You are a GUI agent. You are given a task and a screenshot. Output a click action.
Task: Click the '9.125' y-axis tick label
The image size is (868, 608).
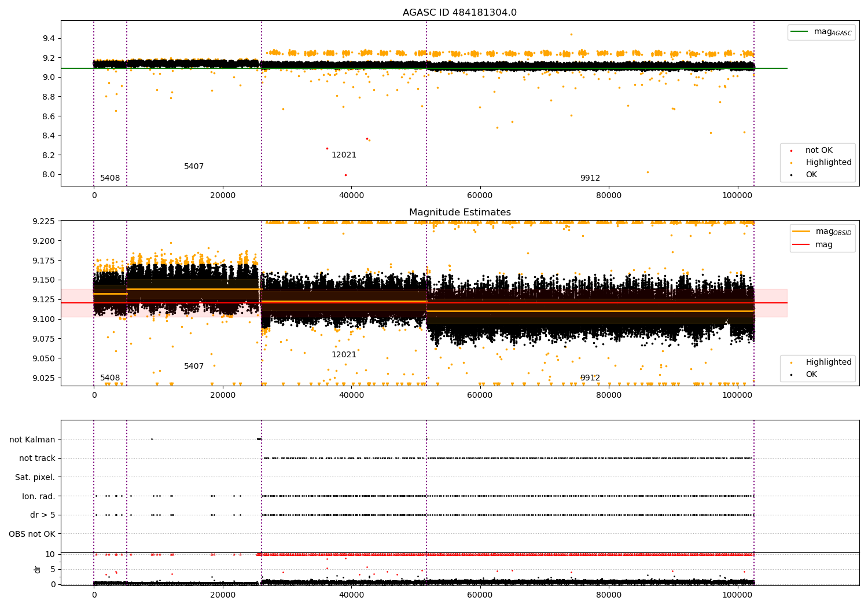tap(44, 299)
